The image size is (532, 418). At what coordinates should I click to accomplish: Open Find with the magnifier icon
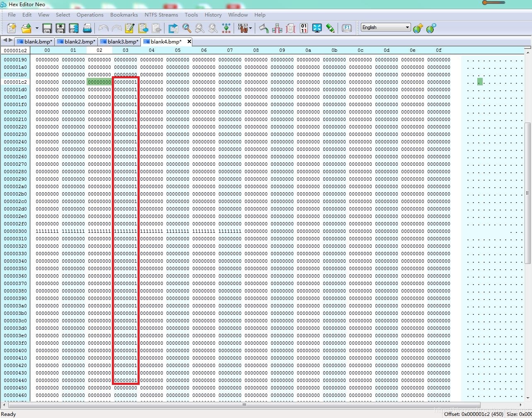[x=187, y=28]
